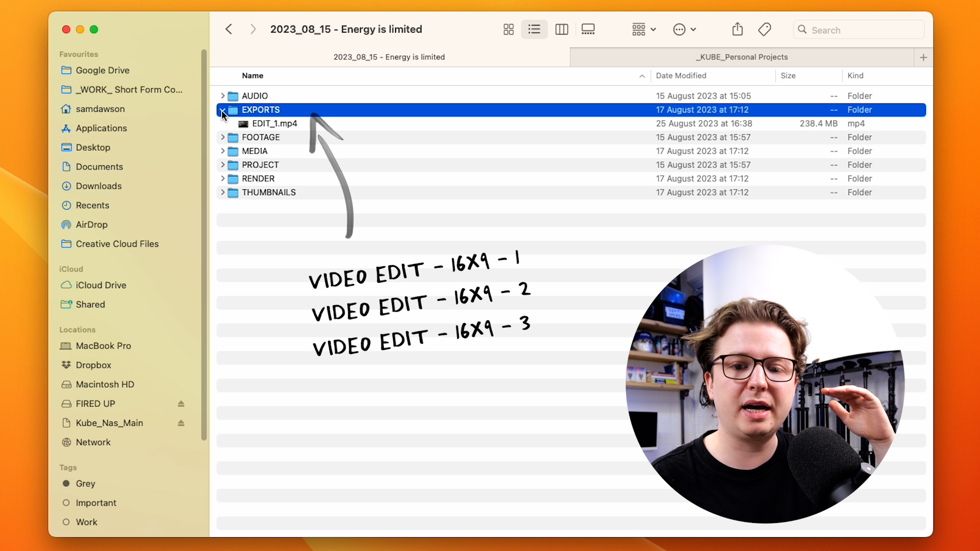Go forward with the right chevron button
The width and height of the screenshot is (980, 551).
pos(253,29)
